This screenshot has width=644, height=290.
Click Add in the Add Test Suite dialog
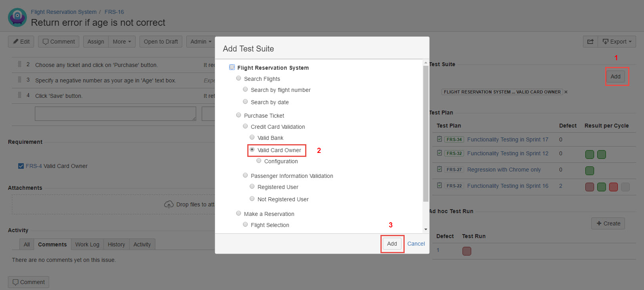click(x=392, y=244)
